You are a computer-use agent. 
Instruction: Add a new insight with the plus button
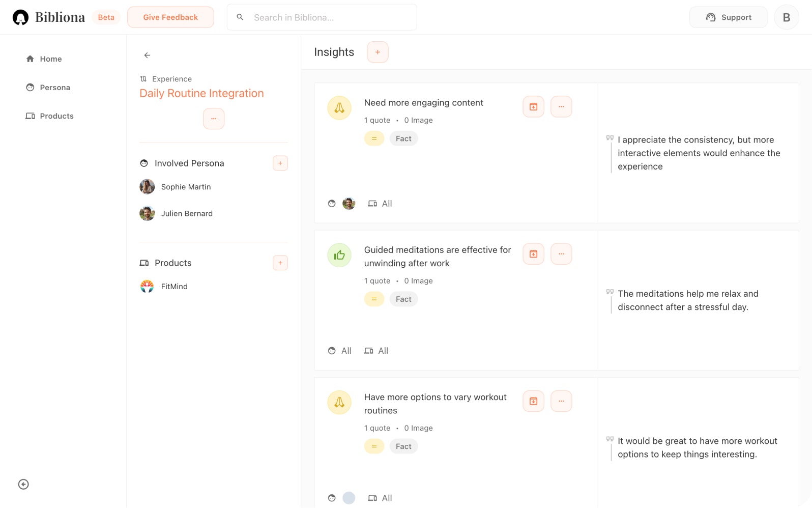pyautogui.click(x=378, y=52)
